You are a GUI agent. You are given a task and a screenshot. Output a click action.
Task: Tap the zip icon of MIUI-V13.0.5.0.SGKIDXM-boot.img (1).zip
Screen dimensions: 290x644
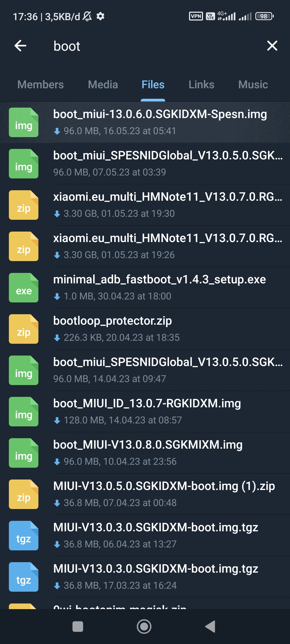coord(24,494)
